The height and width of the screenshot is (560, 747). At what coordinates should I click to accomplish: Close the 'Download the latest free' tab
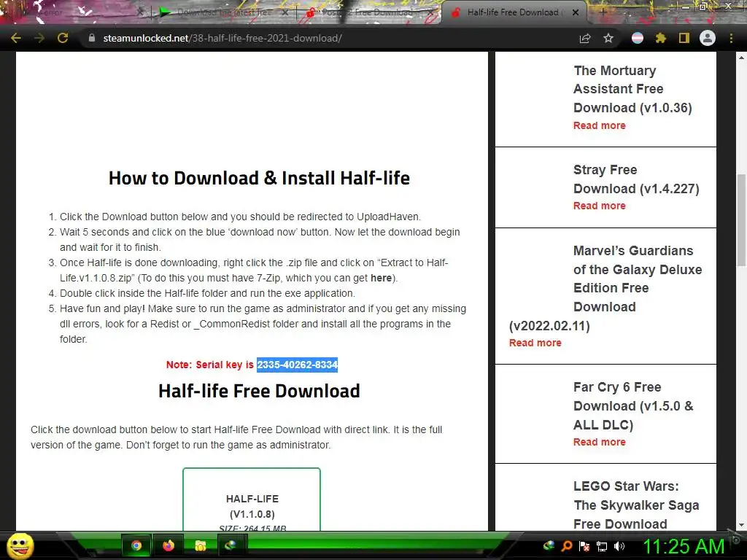tap(285, 12)
